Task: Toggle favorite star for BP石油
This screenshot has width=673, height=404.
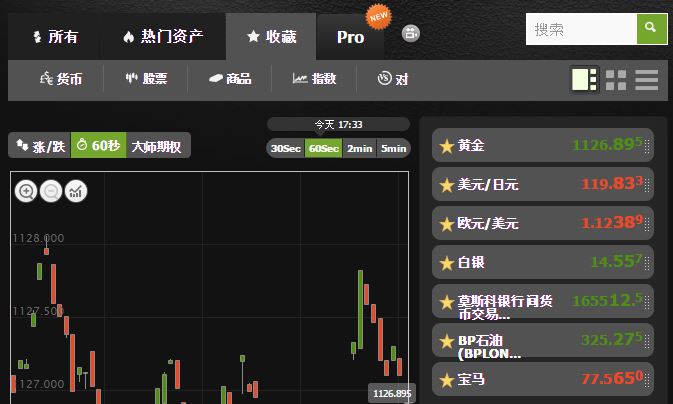Action: [x=447, y=341]
